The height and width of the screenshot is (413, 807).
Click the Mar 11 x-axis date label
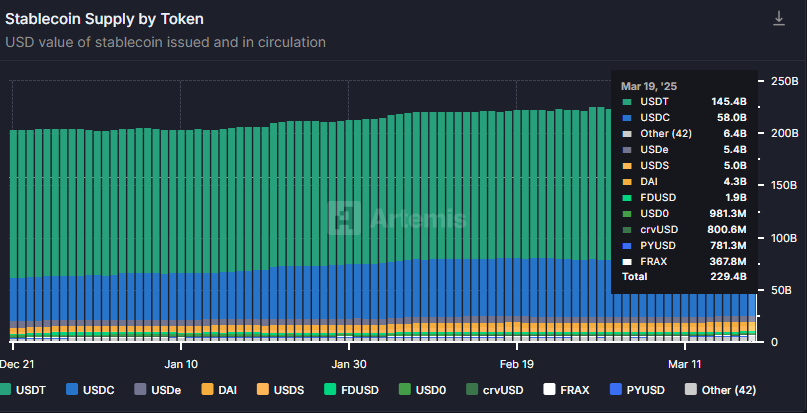coord(685,364)
